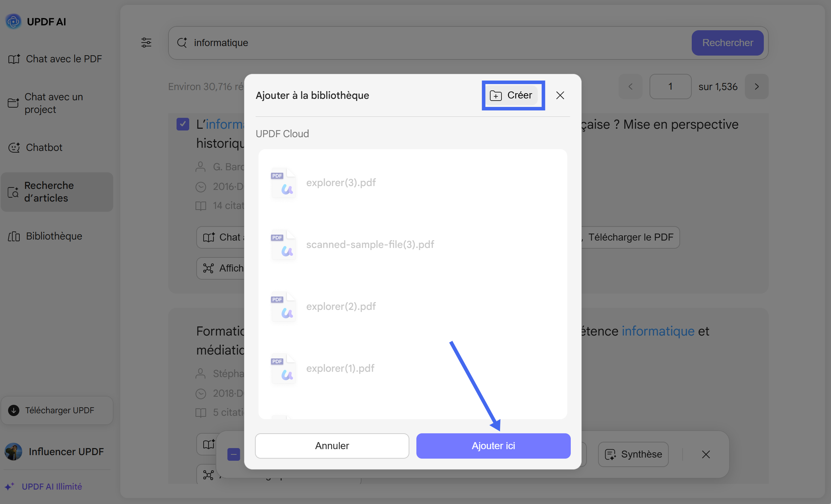Click explorer(2).pdf PDF file icon
Viewport: 831px width, 504px height.
(x=283, y=306)
